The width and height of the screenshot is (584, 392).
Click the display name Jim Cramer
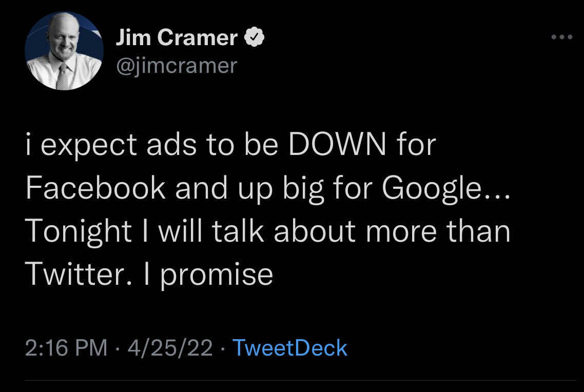(x=177, y=36)
